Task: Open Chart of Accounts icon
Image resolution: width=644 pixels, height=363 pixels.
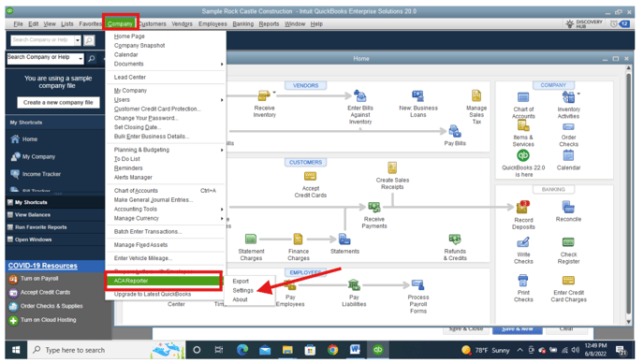Action: pos(523,97)
